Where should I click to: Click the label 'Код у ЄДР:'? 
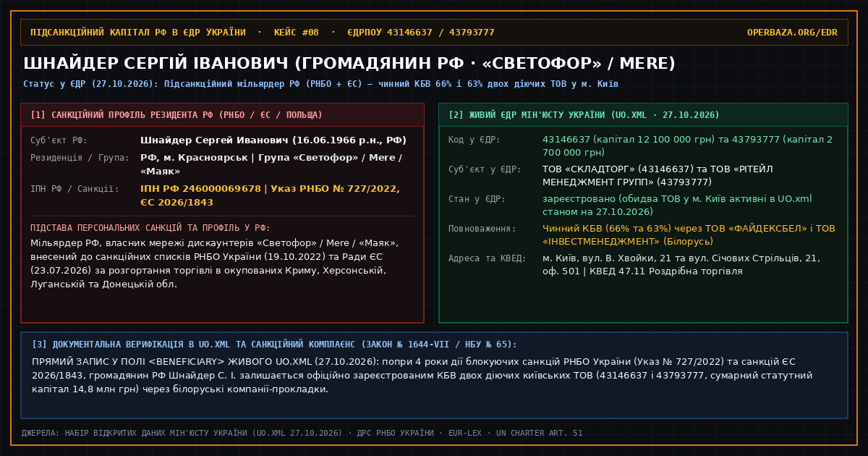[475, 140]
